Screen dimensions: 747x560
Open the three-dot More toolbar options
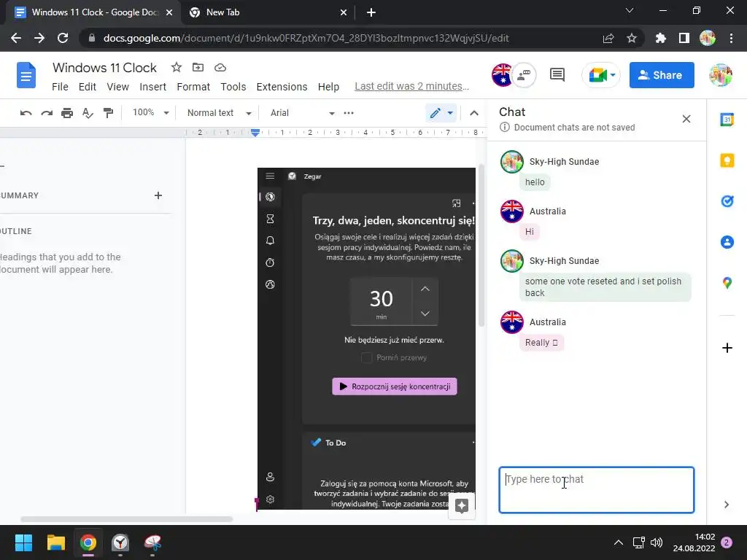click(349, 113)
